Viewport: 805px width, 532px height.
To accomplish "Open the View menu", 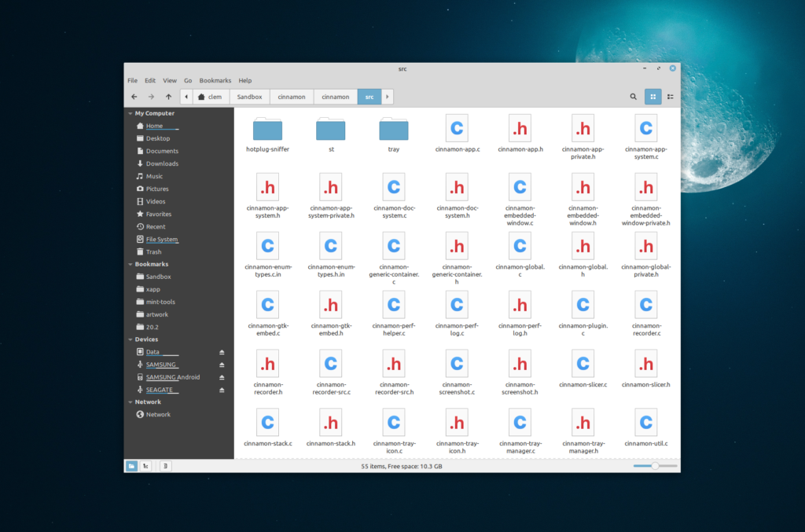I will [x=169, y=80].
